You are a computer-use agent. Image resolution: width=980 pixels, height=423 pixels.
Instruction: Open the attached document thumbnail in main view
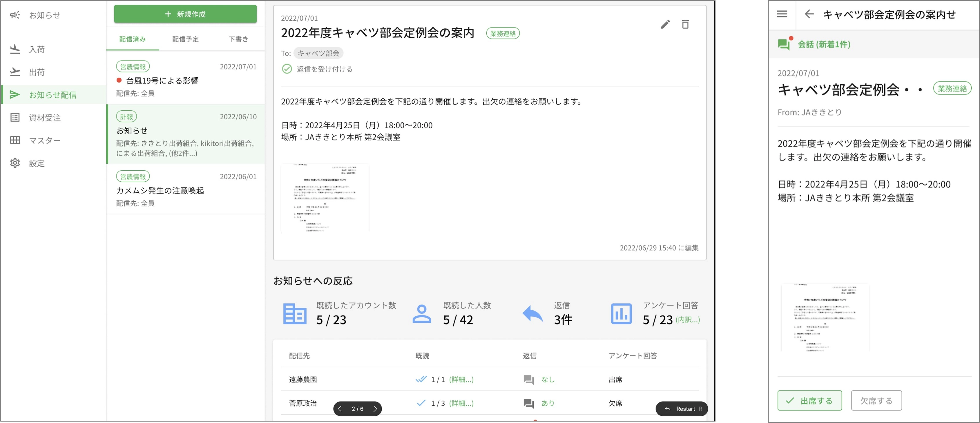click(325, 198)
